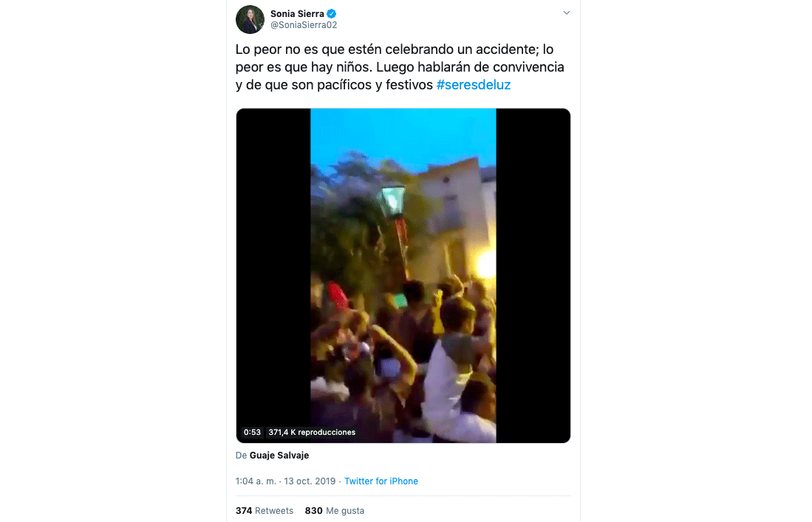812x522 pixels.
Task: View the 374 Retweets list
Action: 265,511
